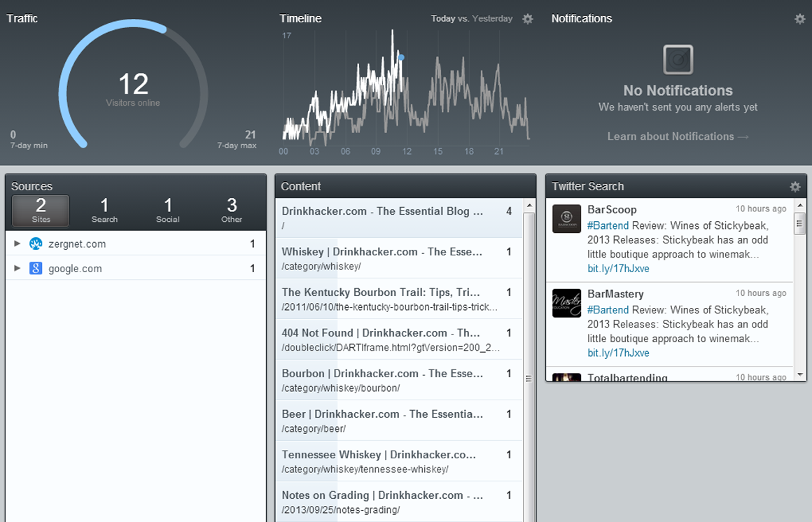Click the zergnet.com favicon
This screenshot has width=812, height=522.
36,244
